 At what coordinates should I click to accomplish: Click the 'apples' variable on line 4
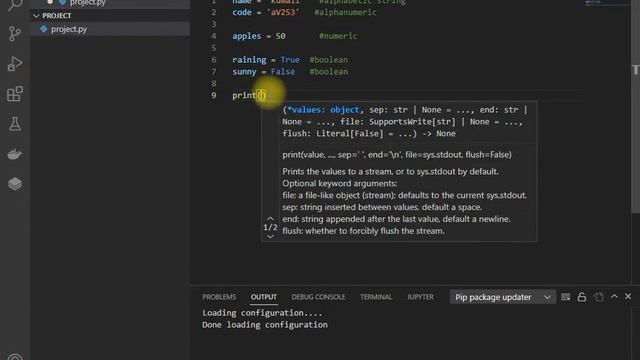(247, 36)
